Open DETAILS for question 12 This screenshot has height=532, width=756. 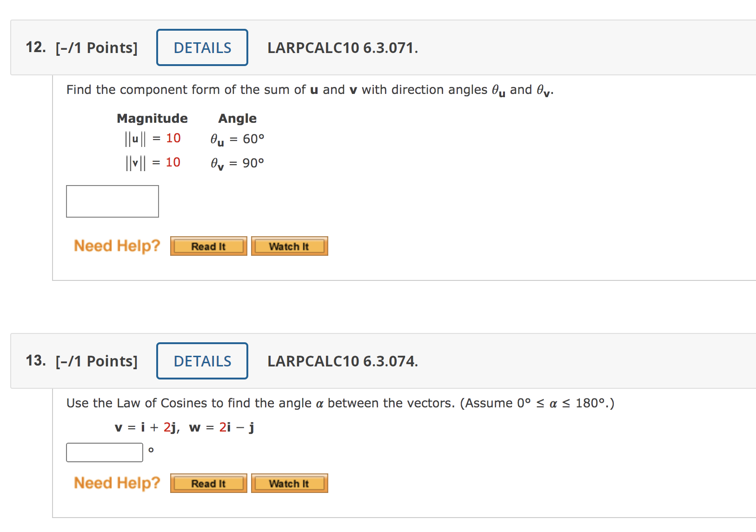pyautogui.click(x=201, y=47)
